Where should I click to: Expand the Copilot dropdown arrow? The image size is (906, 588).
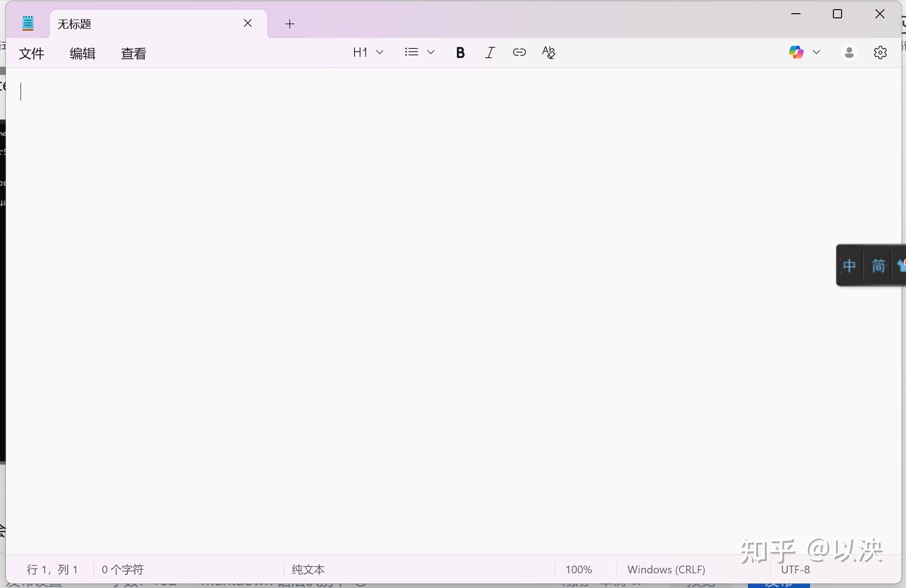click(817, 52)
